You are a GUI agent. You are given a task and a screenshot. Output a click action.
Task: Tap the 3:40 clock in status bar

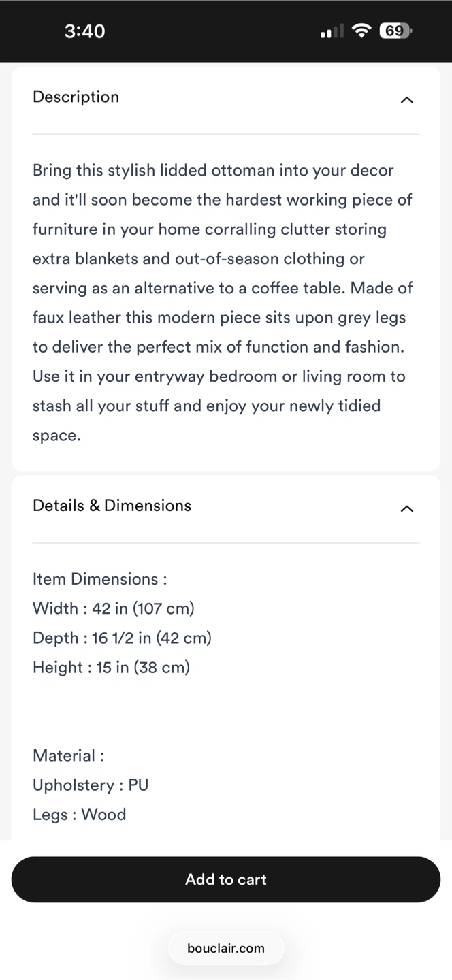coord(85,31)
